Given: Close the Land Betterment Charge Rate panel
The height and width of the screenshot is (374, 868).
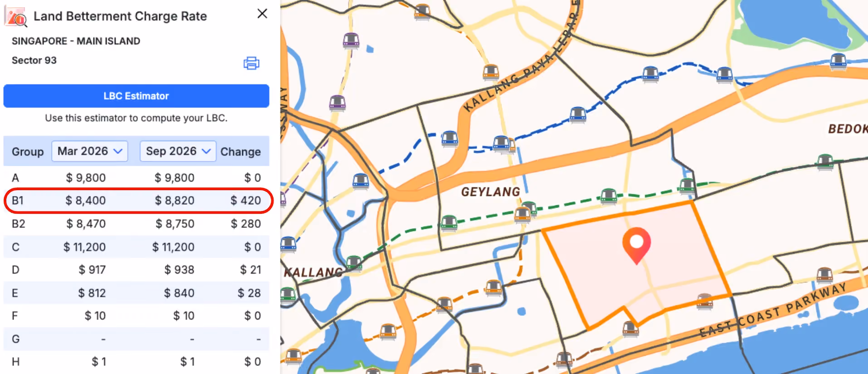Looking at the screenshot, I should click(262, 14).
